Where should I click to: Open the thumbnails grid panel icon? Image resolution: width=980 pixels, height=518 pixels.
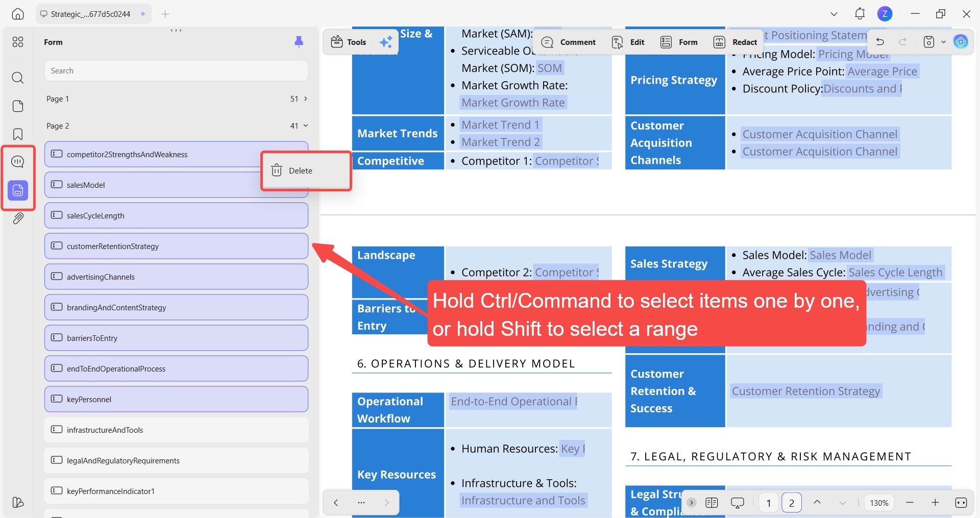18,42
